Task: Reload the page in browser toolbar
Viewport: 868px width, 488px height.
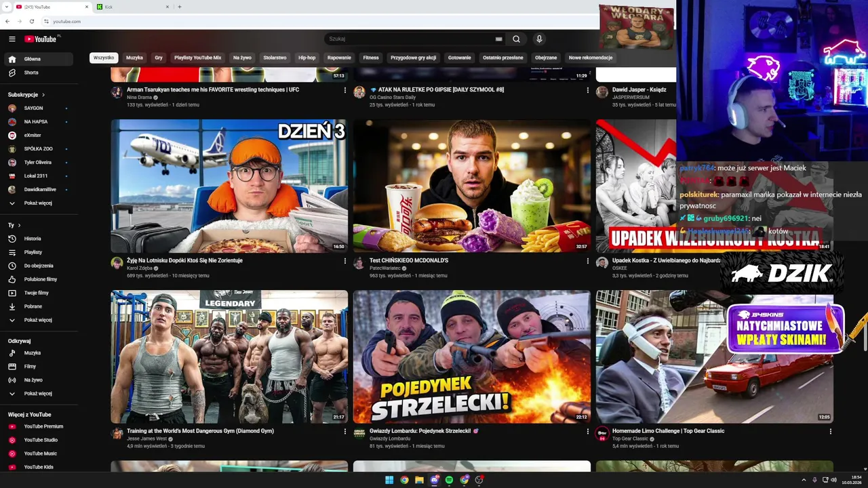Action: coord(32,21)
